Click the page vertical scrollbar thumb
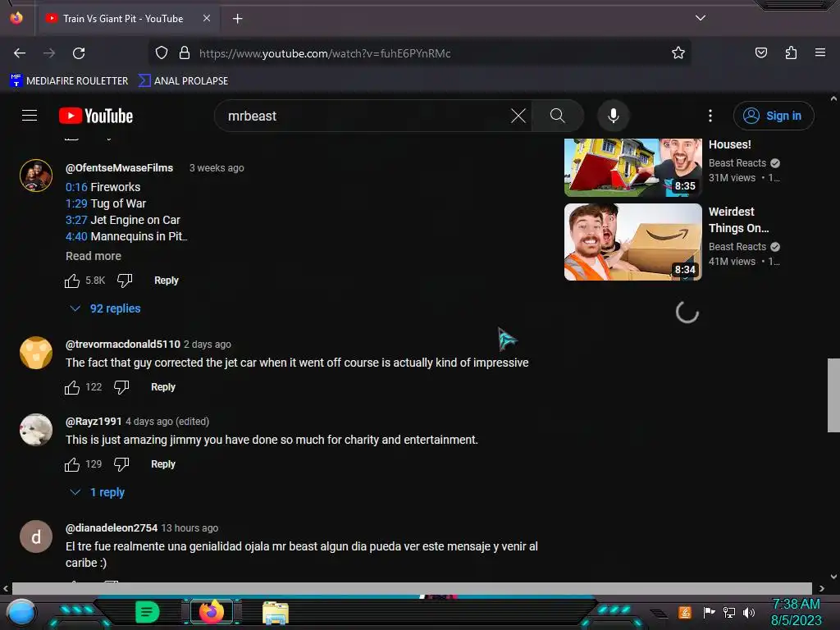The width and height of the screenshot is (840, 630). [833, 395]
